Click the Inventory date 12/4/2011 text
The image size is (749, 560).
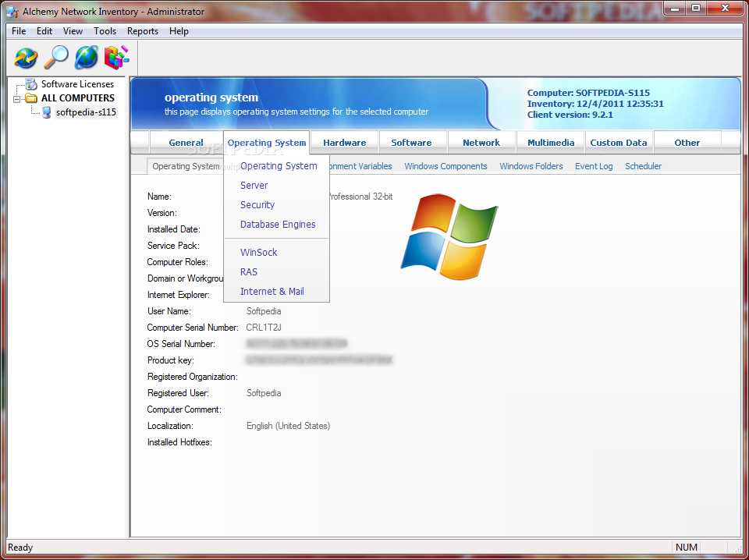pos(595,104)
